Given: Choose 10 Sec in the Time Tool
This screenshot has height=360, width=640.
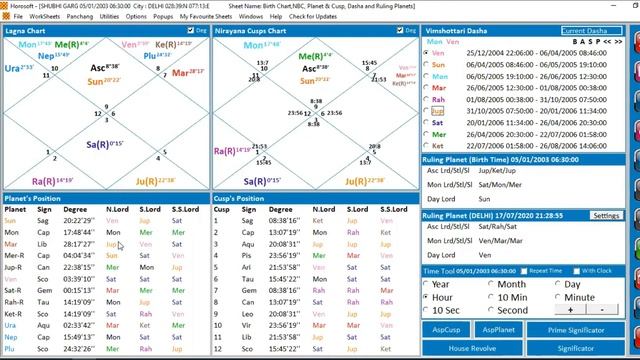Looking at the screenshot, I should point(426,310).
